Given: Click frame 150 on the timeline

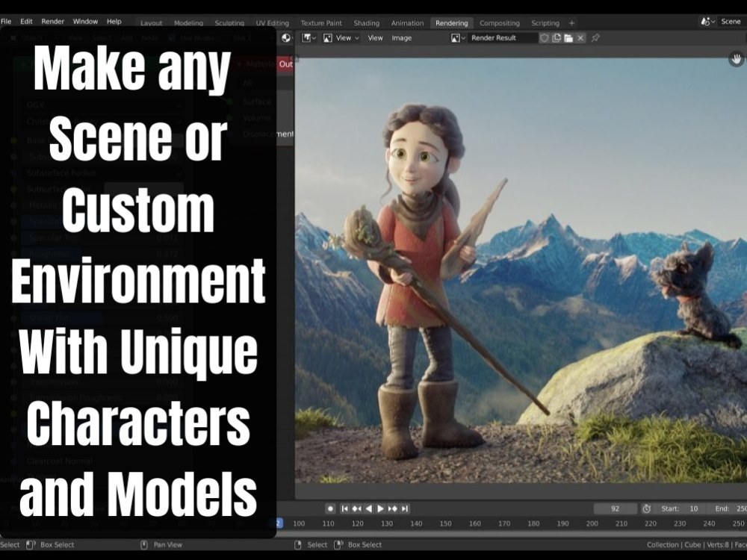Looking at the screenshot, I should (x=445, y=523).
